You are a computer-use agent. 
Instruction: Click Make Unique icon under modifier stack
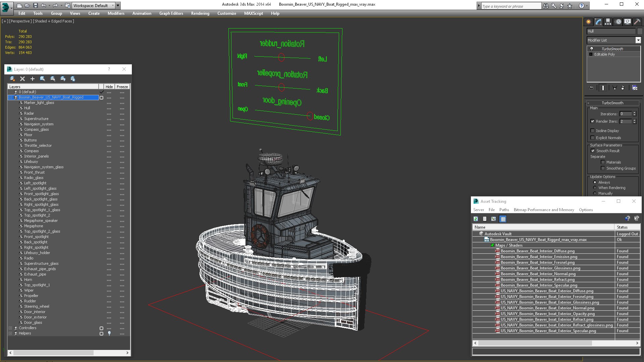point(614,88)
